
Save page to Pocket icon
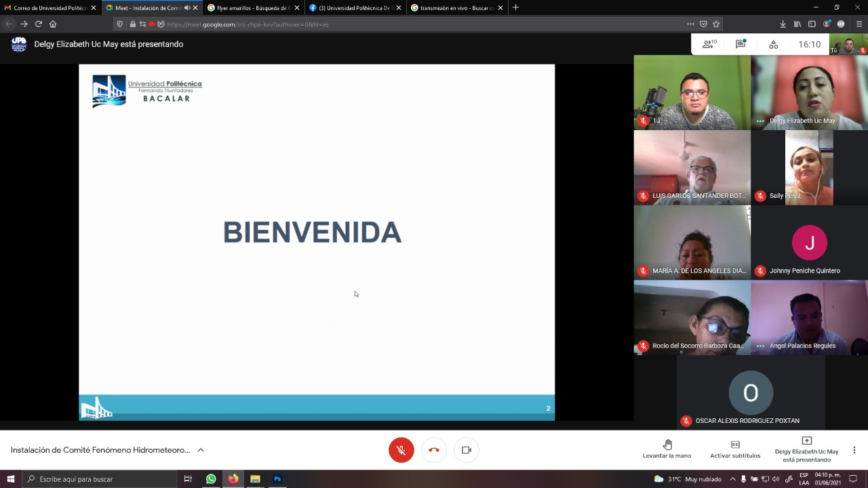tap(703, 24)
